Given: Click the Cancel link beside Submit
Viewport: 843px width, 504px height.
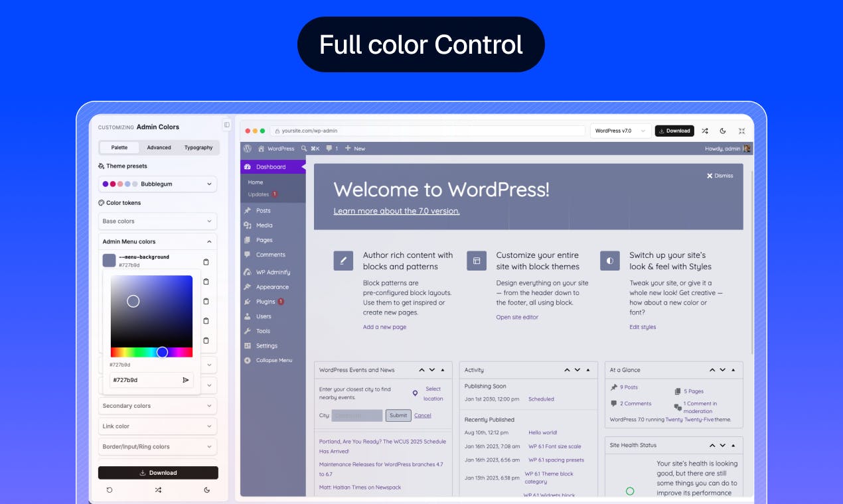Looking at the screenshot, I should pyautogui.click(x=423, y=415).
